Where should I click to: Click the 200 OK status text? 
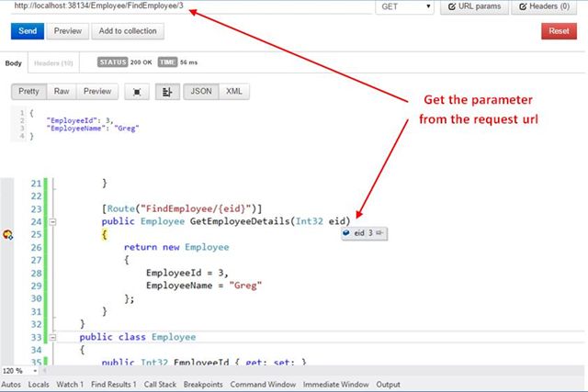[x=141, y=62]
